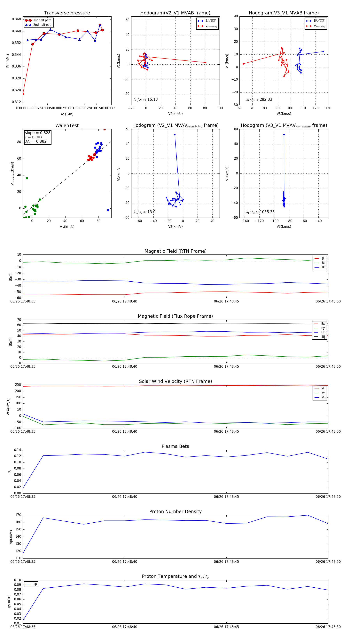This screenshot has width=351, height=644.
Task: Click the A' (T·m) x-axis label
Action: [x=67, y=114]
